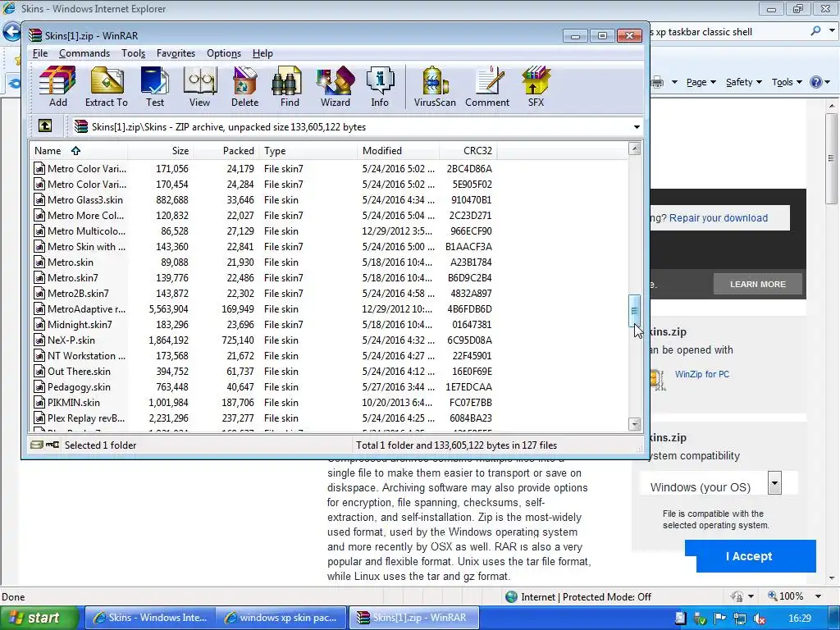Click the Comment toolbar icon
Image resolution: width=840 pixels, height=630 pixels.
pos(487,86)
